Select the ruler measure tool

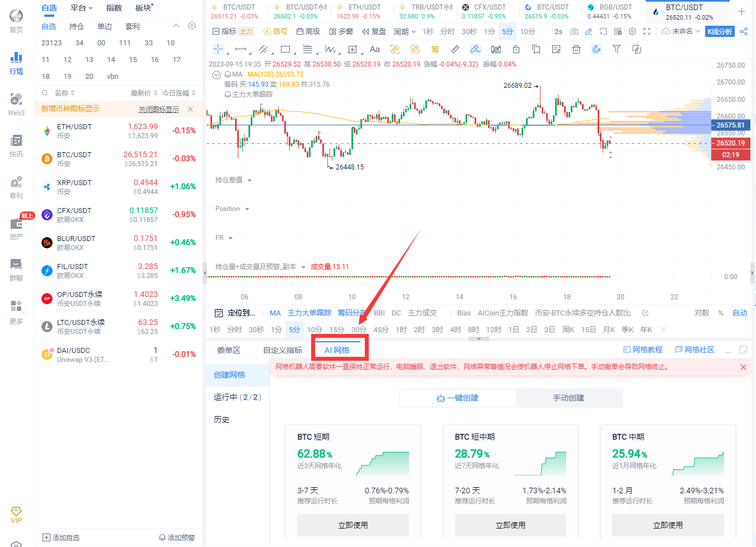(456, 49)
